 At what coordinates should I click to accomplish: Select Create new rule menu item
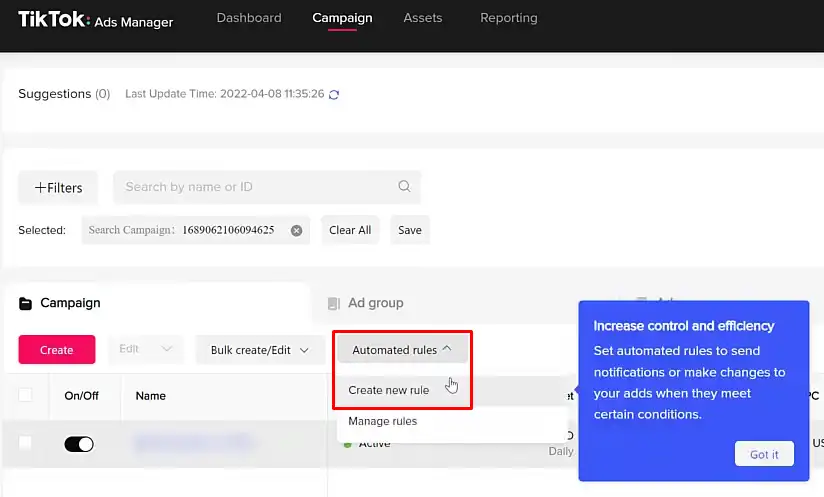click(x=388, y=390)
